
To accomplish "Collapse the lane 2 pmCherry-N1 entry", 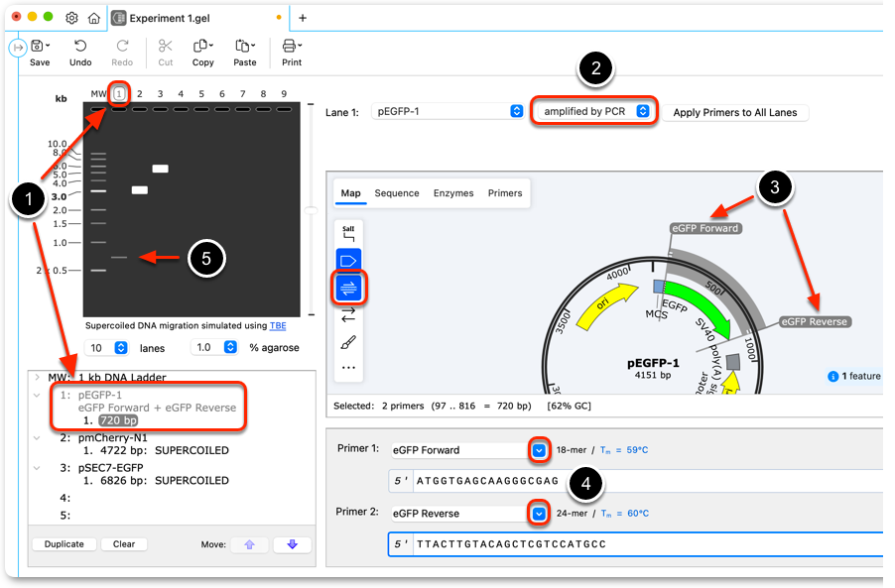I will click(37, 438).
